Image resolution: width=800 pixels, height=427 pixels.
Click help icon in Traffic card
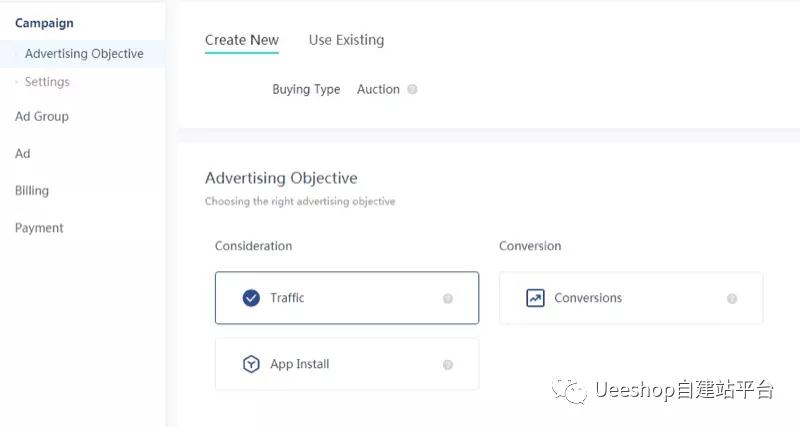(x=448, y=298)
